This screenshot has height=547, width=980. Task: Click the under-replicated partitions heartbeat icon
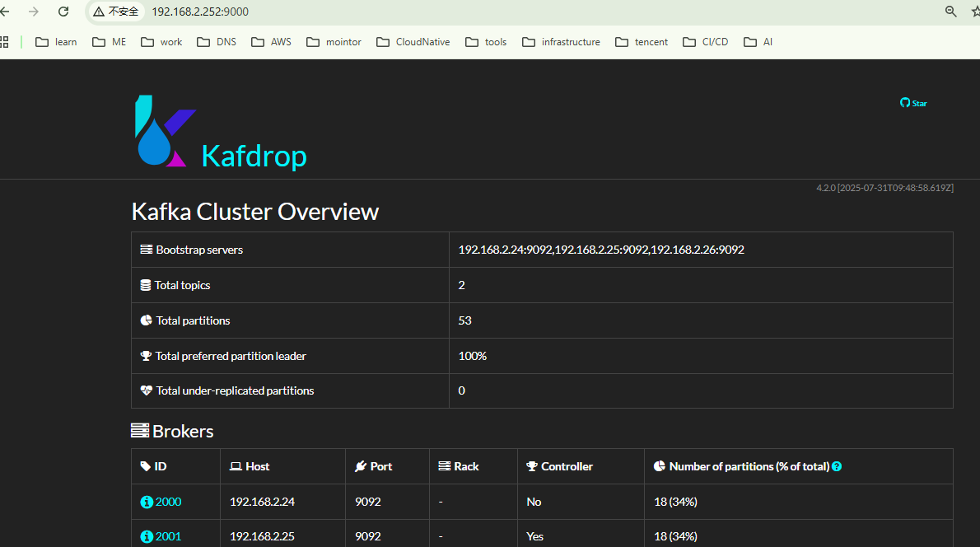147,390
